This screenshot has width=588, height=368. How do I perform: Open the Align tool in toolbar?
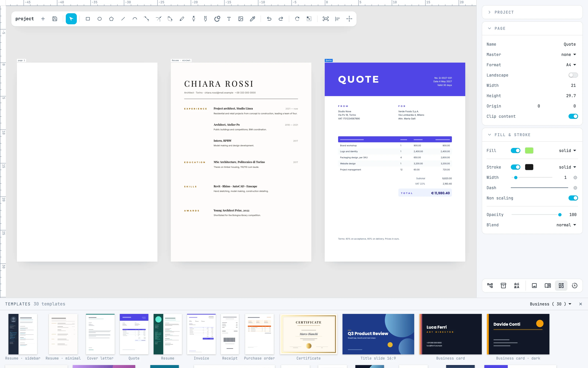tap(338, 19)
